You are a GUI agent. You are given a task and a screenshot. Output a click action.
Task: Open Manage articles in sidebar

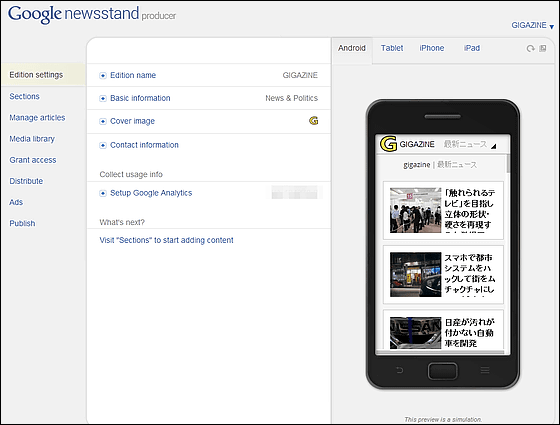(x=37, y=118)
